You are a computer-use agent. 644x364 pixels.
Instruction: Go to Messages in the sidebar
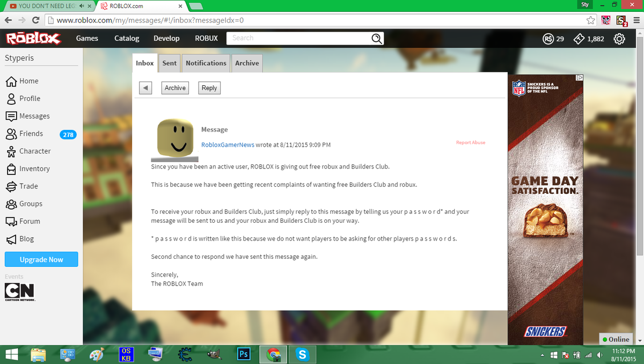[27, 116]
